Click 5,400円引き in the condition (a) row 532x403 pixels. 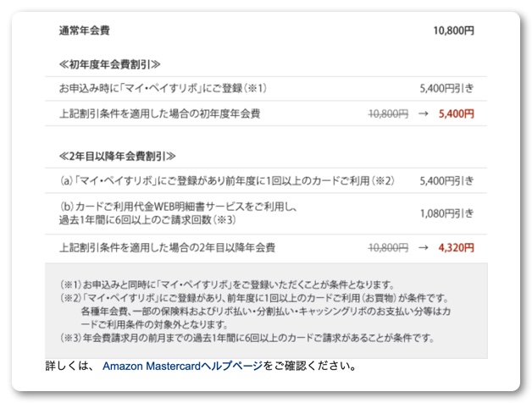tap(446, 180)
